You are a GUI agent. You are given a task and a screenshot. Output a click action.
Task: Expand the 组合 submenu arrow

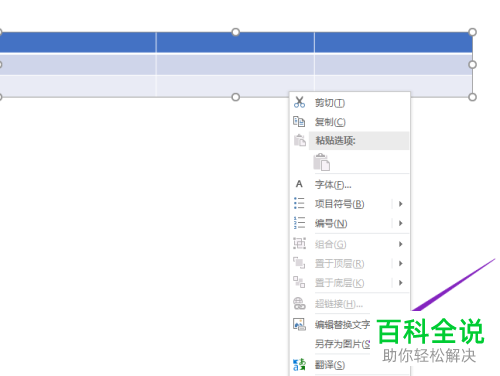[401, 244]
